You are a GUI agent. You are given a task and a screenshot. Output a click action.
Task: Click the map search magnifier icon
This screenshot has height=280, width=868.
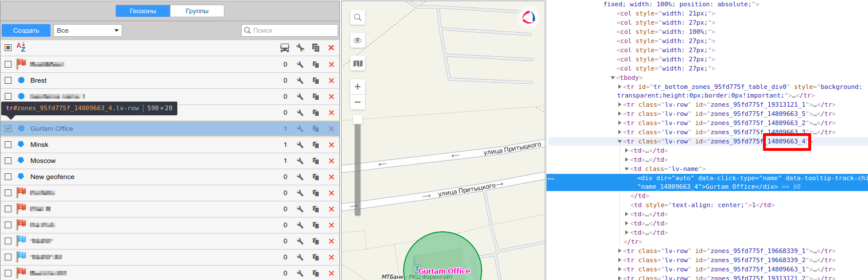(358, 17)
